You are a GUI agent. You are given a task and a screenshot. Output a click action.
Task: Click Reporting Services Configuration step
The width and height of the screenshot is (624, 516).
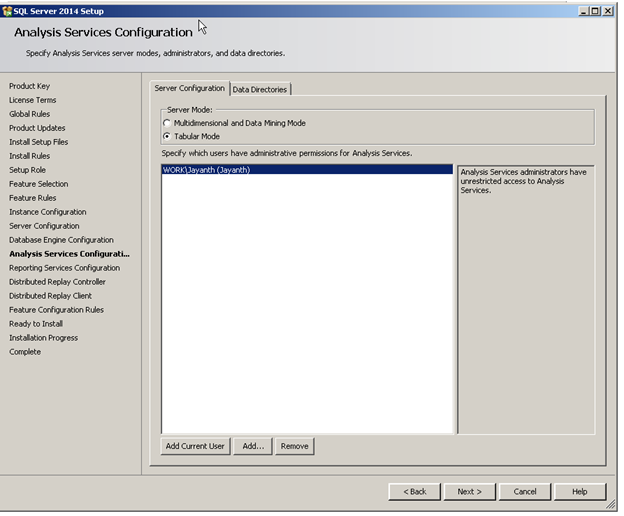coord(64,268)
